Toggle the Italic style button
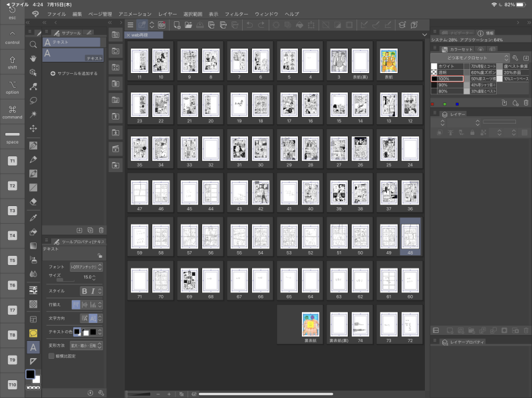Image resolution: width=532 pixels, height=398 pixels. coord(92,291)
